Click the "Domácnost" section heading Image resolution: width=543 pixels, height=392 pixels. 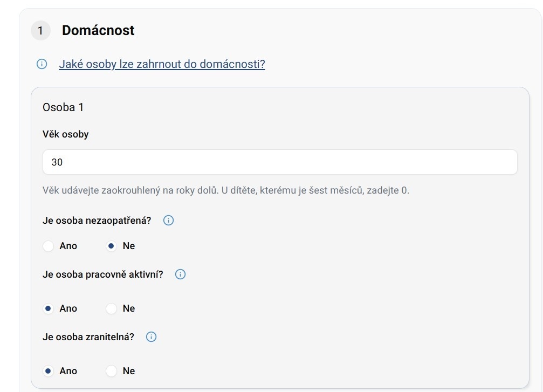98,31
